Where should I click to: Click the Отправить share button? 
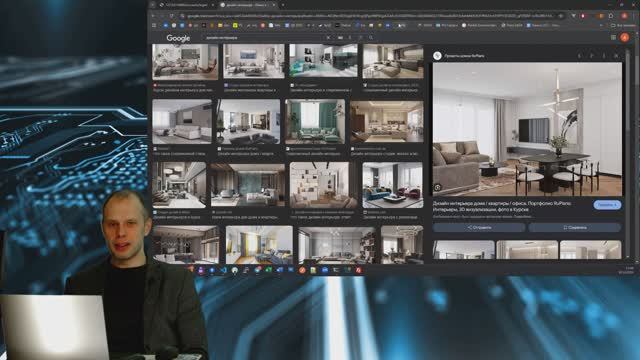tap(479, 227)
